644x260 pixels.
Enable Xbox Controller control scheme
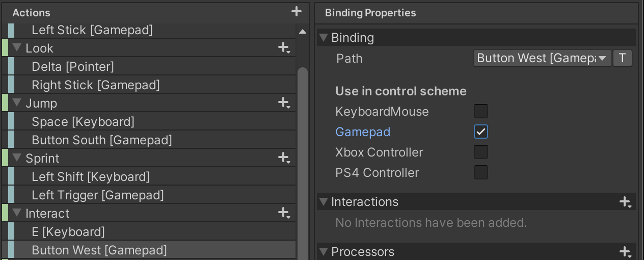click(480, 152)
